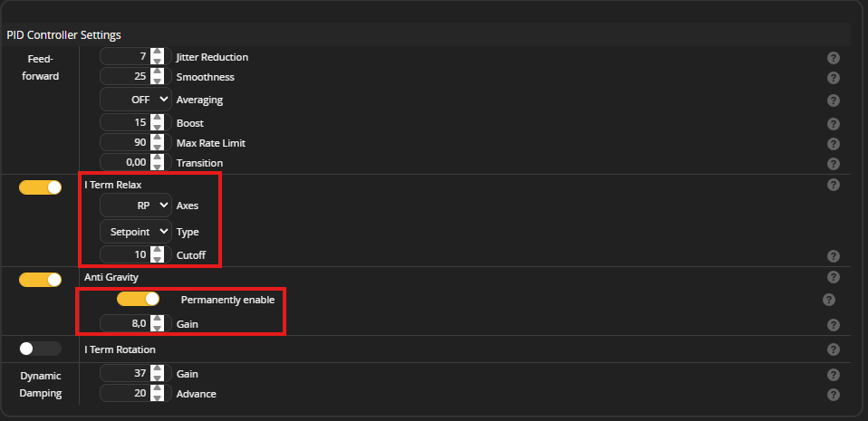Enable the I Term Rotation toggle
The image size is (868, 421).
tap(41, 349)
